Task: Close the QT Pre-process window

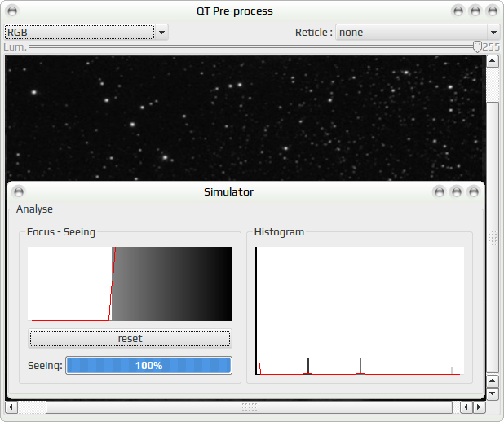Action: tap(493, 11)
